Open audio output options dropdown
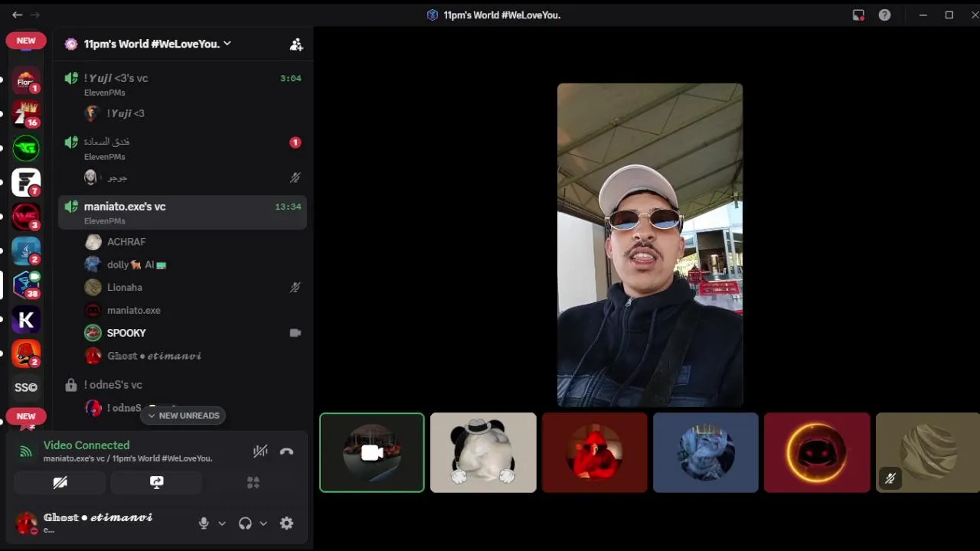Screen dimensions: 980x551 pos(263,523)
